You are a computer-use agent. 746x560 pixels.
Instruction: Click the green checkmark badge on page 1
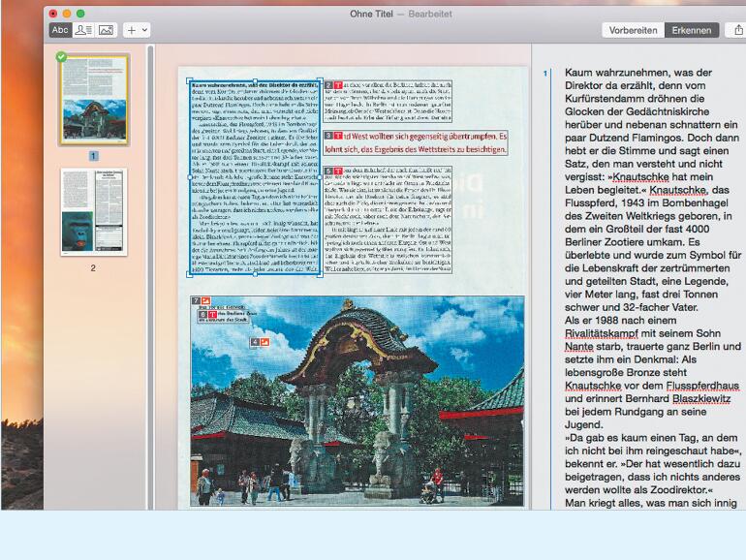tap(61, 56)
